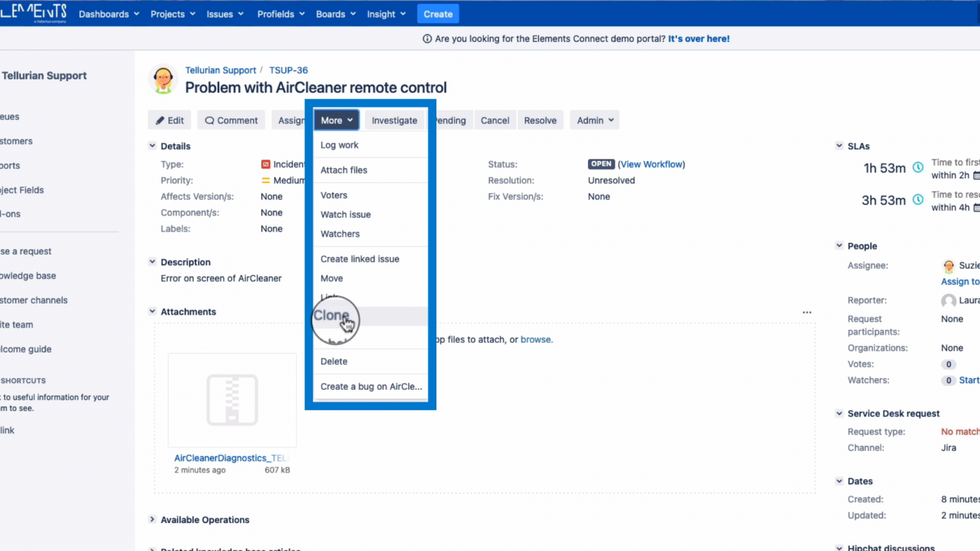Open the Dashboards dropdown in navigation
Viewport: 980px width, 551px height.
pos(108,14)
